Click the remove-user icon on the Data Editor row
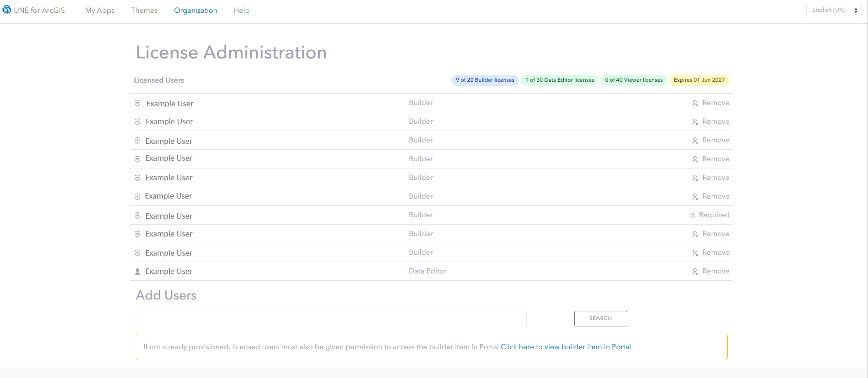The width and height of the screenshot is (868, 378). tap(695, 272)
